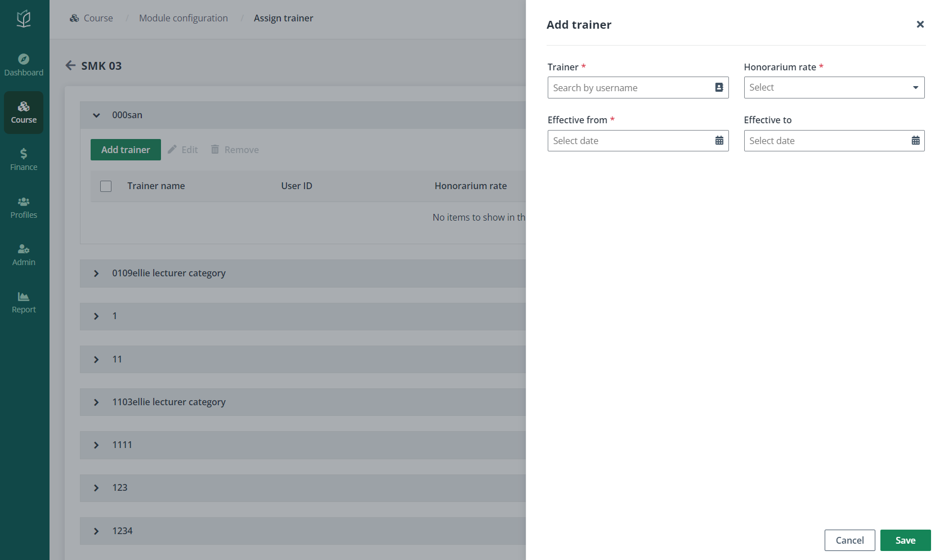The height and width of the screenshot is (560, 944).
Task: Click the Course breadcrumb icon
Action: [x=74, y=18]
